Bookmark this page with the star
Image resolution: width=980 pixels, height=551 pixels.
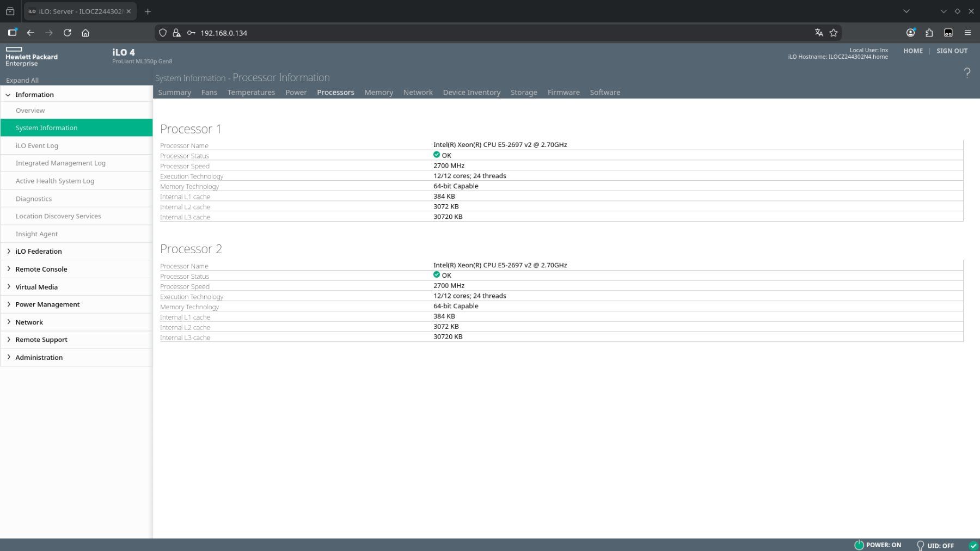pyautogui.click(x=834, y=33)
